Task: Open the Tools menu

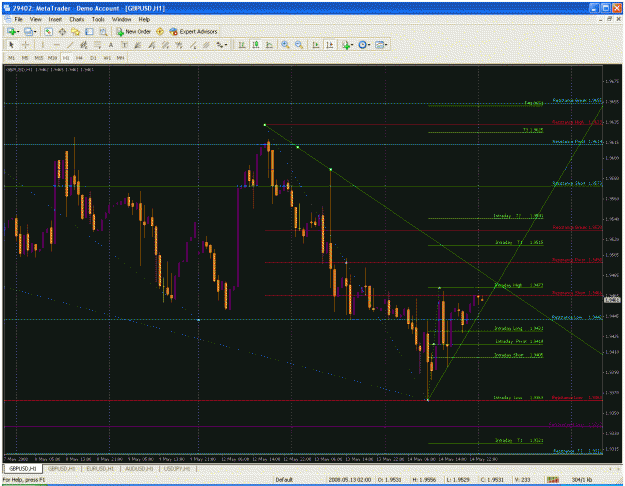Action: point(98,19)
